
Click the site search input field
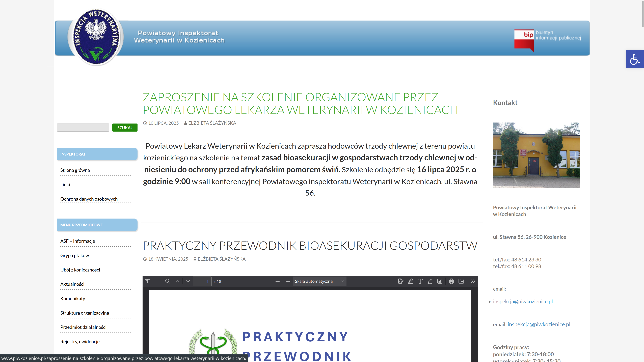click(x=83, y=128)
